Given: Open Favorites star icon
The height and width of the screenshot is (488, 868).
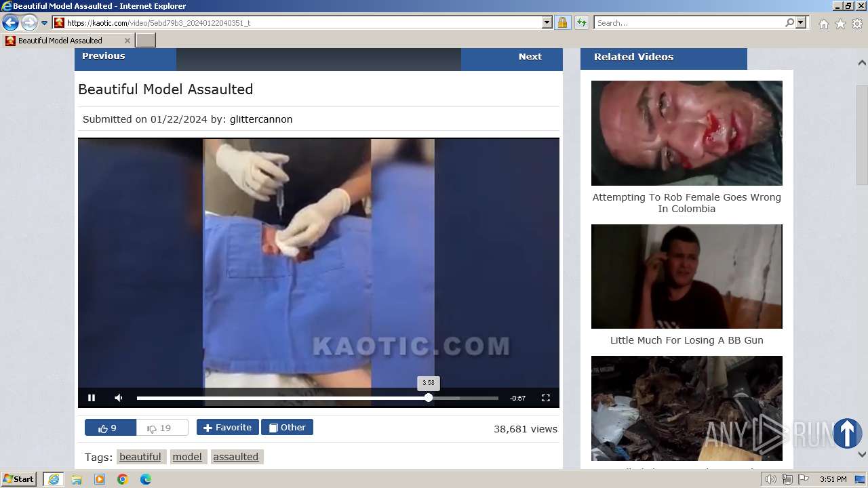Looking at the screenshot, I should 840,24.
